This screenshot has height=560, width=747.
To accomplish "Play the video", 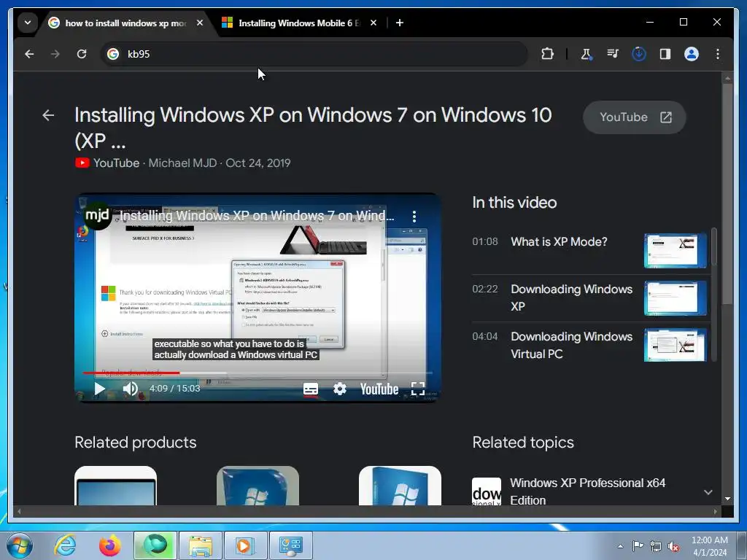I will pos(99,389).
